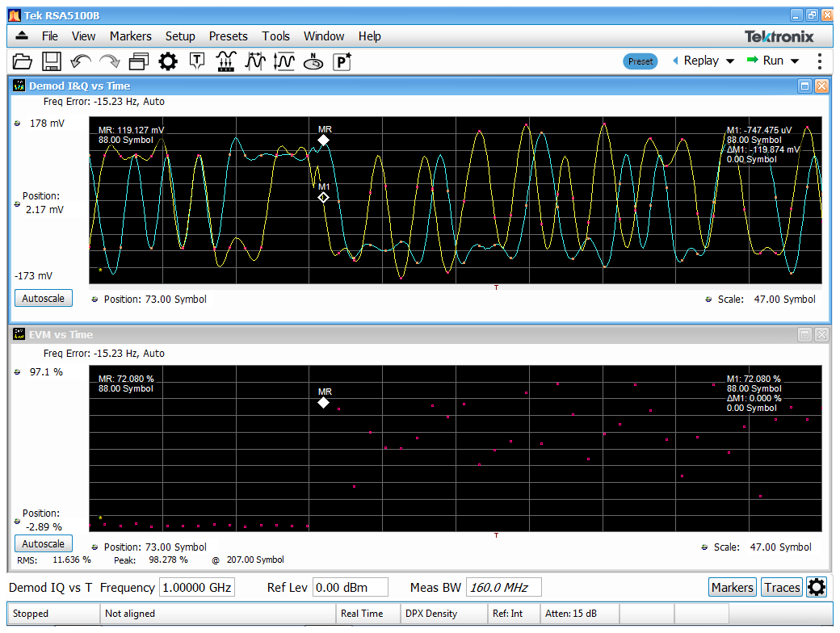Click the Save floppy disk icon

click(x=52, y=61)
